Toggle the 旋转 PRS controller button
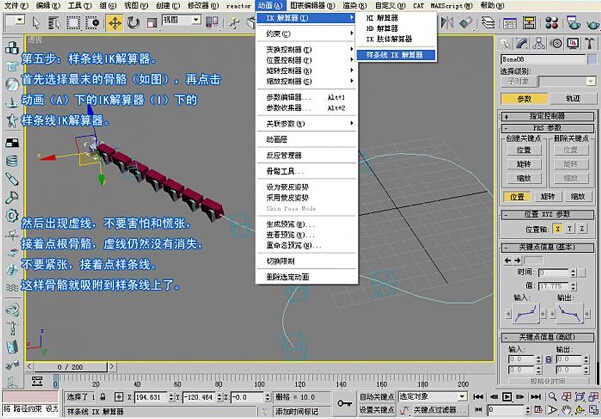This screenshot has width=601, height=419. coord(548,197)
